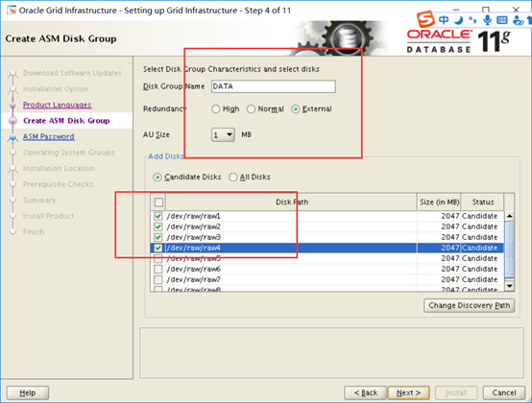The image size is (532, 403).
Task: Click the Change Discovery Path button
Action: 469,305
